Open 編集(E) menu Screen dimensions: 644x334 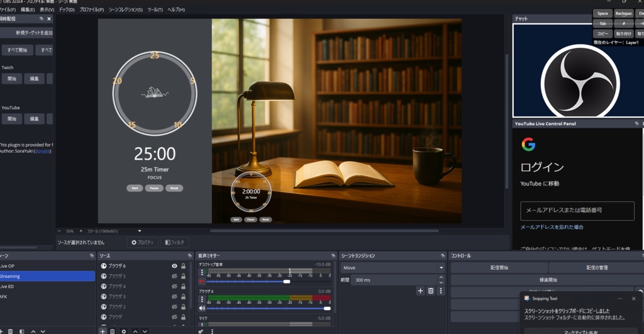[x=28, y=9]
